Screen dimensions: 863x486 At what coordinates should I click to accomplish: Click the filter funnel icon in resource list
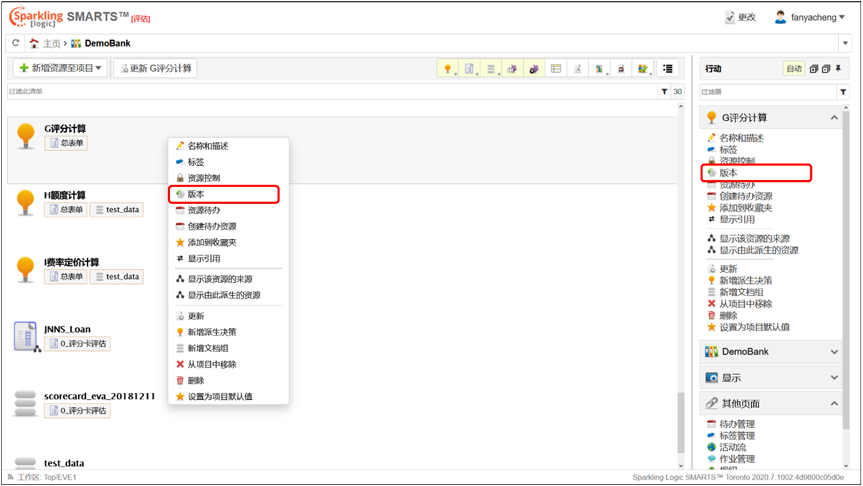coord(664,92)
